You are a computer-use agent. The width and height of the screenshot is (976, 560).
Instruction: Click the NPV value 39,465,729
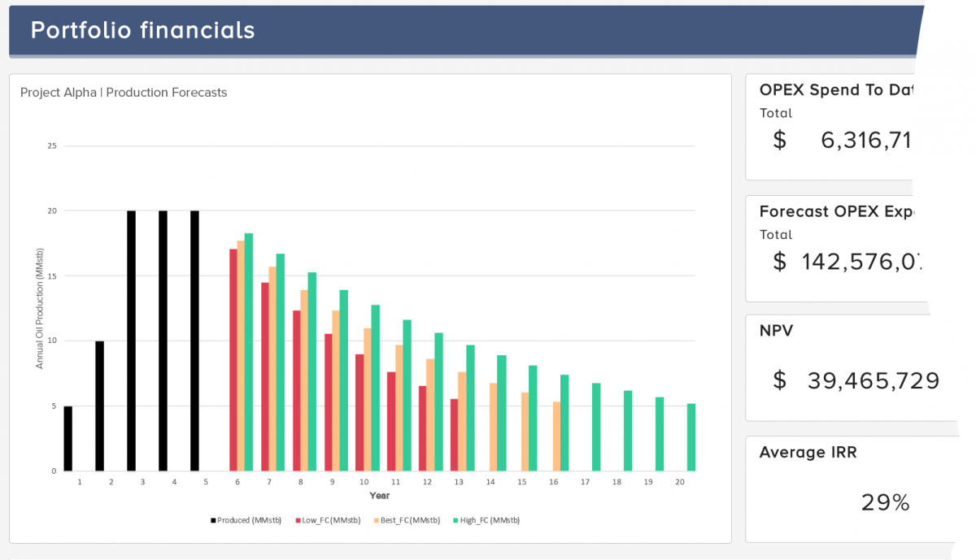pyautogui.click(x=874, y=380)
